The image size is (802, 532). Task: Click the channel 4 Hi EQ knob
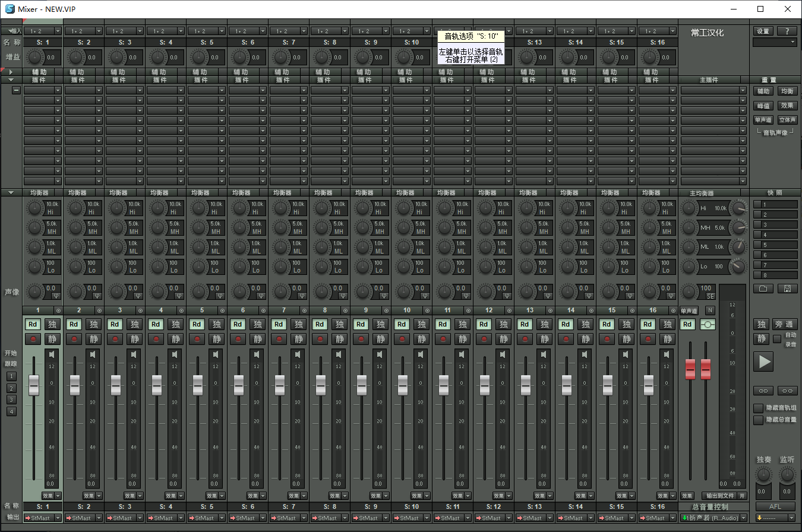coord(157,208)
